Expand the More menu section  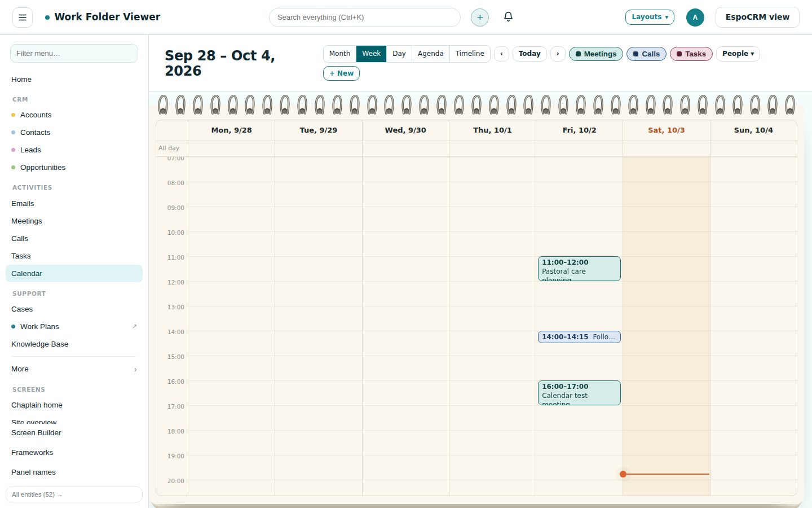pyautogui.click(x=74, y=369)
